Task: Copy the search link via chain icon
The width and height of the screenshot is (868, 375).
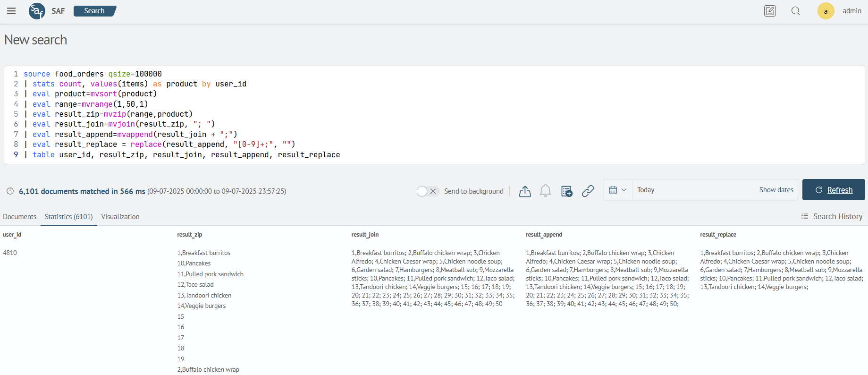Action: pyautogui.click(x=588, y=191)
